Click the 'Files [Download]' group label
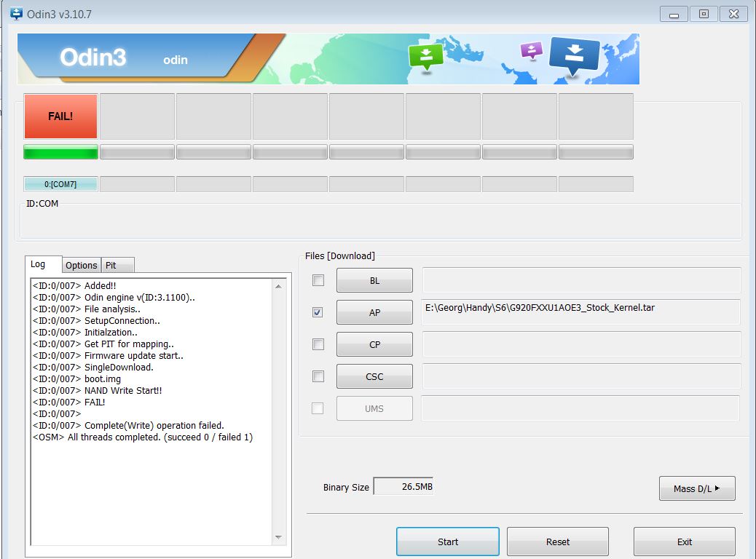Viewport: 756px width, 559px height. 340,256
